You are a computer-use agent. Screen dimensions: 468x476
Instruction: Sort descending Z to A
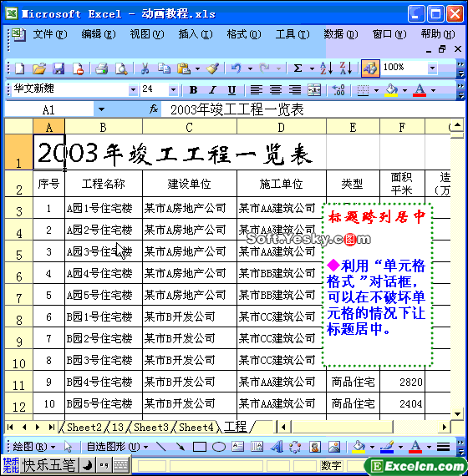tap(346, 68)
